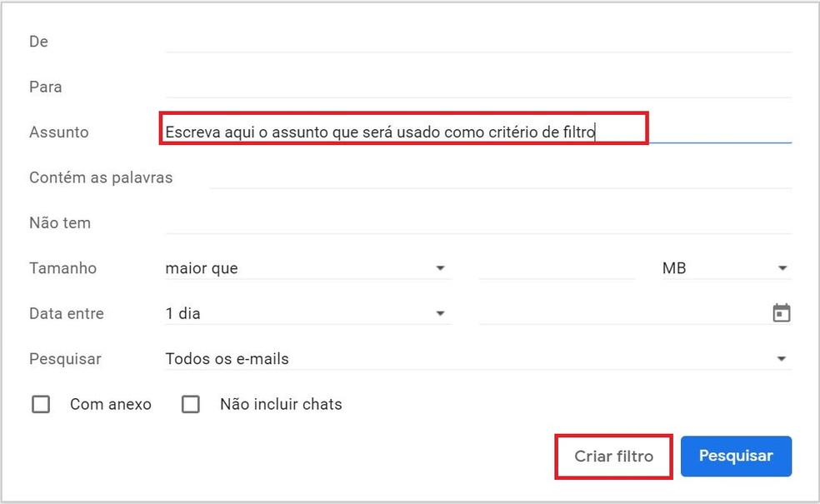Click the size value field before MB

tap(556, 268)
